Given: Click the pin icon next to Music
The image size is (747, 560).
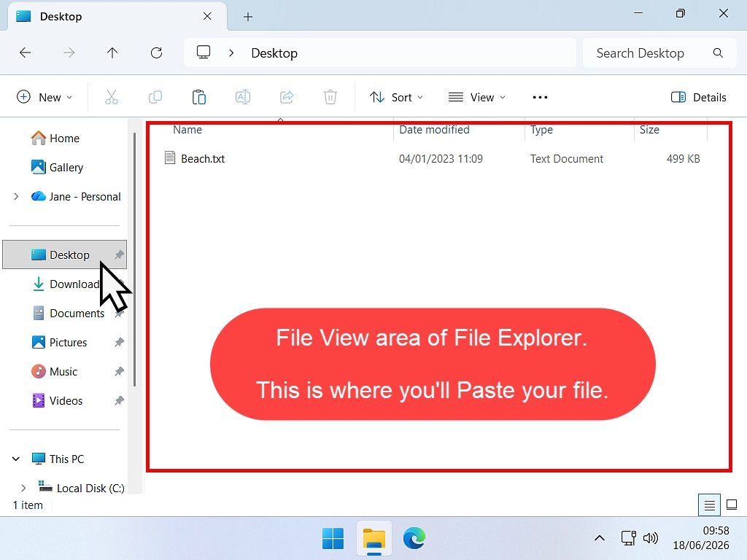Looking at the screenshot, I should [x=119, y=371].
